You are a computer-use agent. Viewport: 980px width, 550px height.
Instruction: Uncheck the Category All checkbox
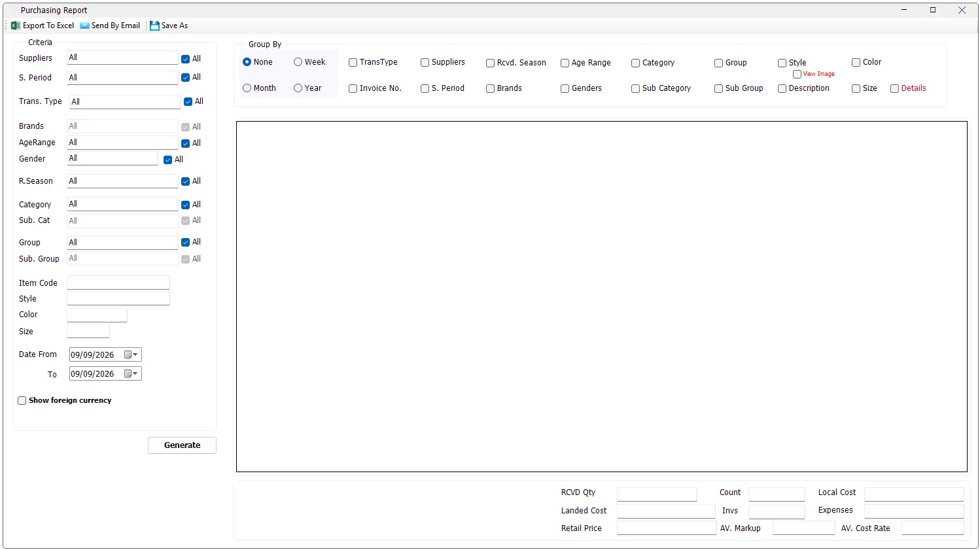(185, 205)
